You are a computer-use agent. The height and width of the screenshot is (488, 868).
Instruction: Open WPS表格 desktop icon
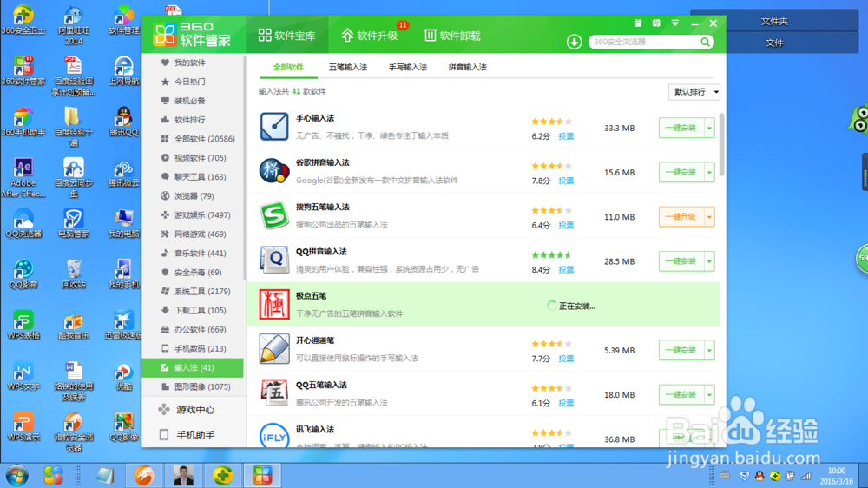click(x=23, y=325)
